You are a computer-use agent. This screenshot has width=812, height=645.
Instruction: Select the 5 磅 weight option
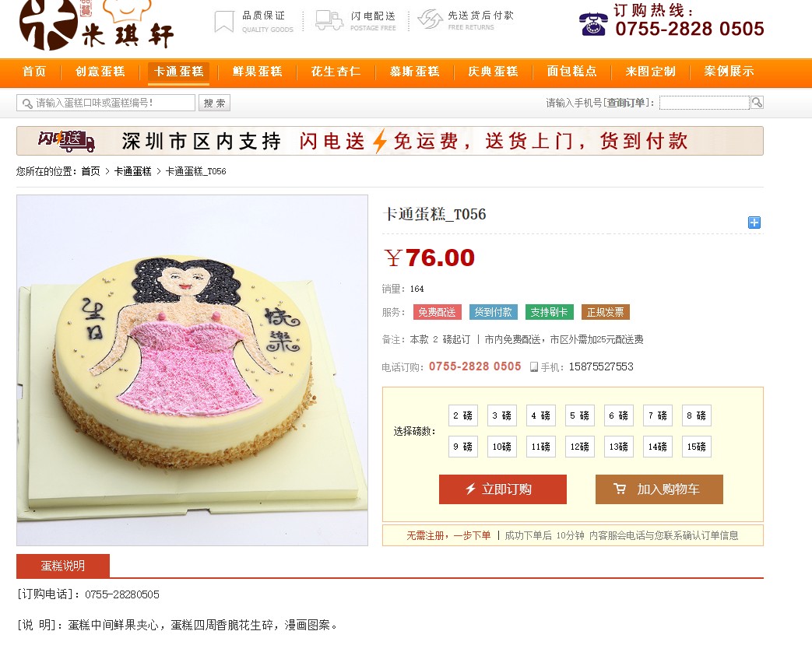point(579,415)
